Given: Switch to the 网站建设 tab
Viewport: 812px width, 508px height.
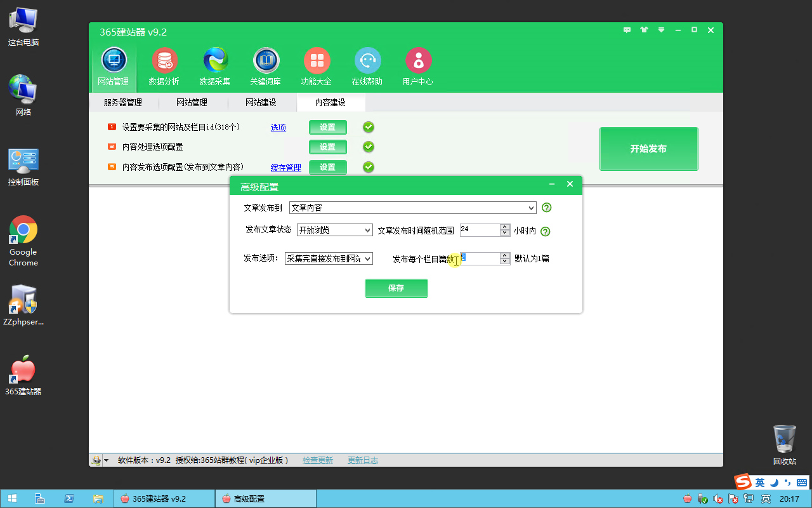Looking at the screenshot, I should point(261,102).
